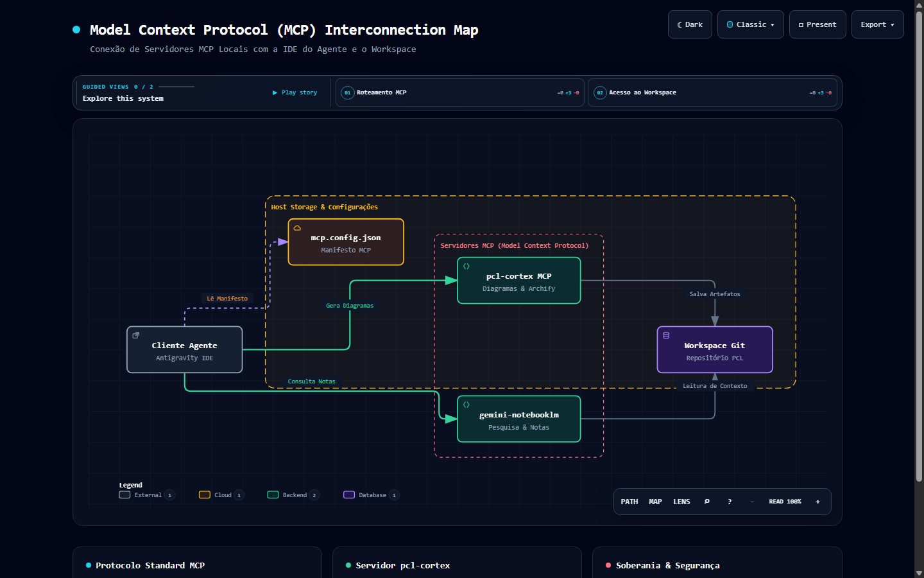The width and height of the screenshot is (924, 578).
Task: Click the search magnifier icon
Action: click(707, 502)
